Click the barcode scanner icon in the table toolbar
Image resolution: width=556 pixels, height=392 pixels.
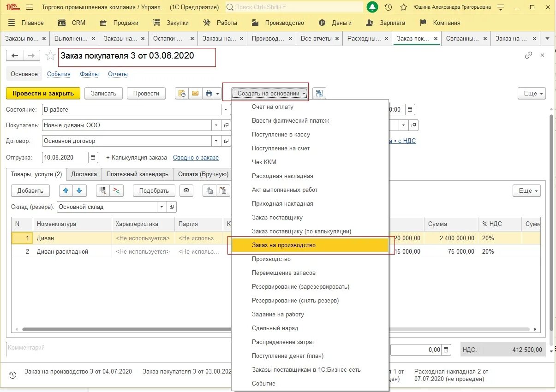coord(103,190)
